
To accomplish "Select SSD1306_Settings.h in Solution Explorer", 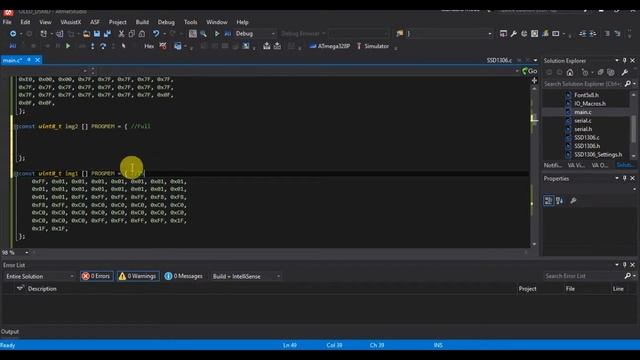I will tap(598, 155).
